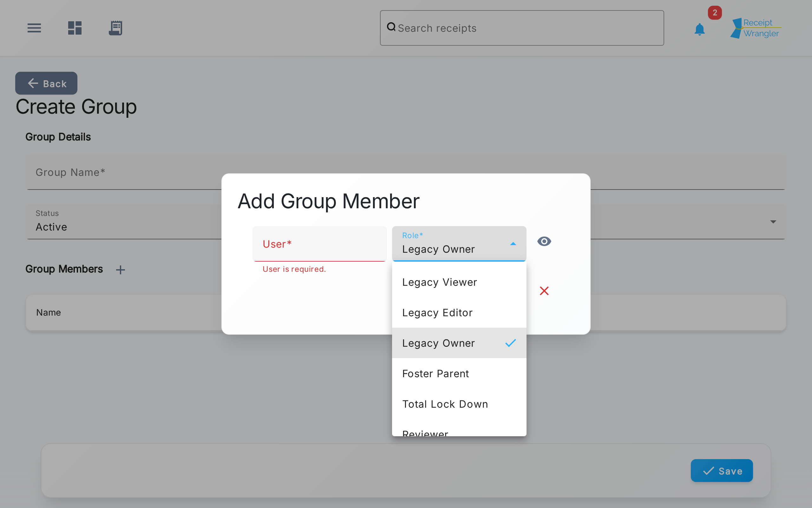
Task: Click the Save button
Action: click(721, 471)
